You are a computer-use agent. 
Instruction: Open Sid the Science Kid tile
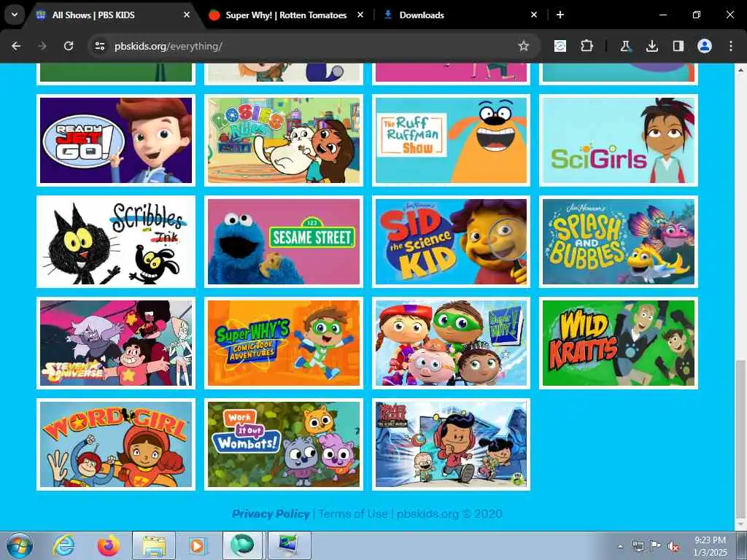click(451, 241)
